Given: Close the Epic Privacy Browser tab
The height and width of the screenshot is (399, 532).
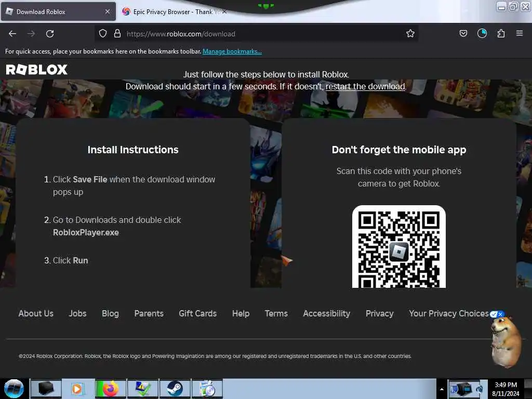Looking at the screenshot, I should point(224,12).
